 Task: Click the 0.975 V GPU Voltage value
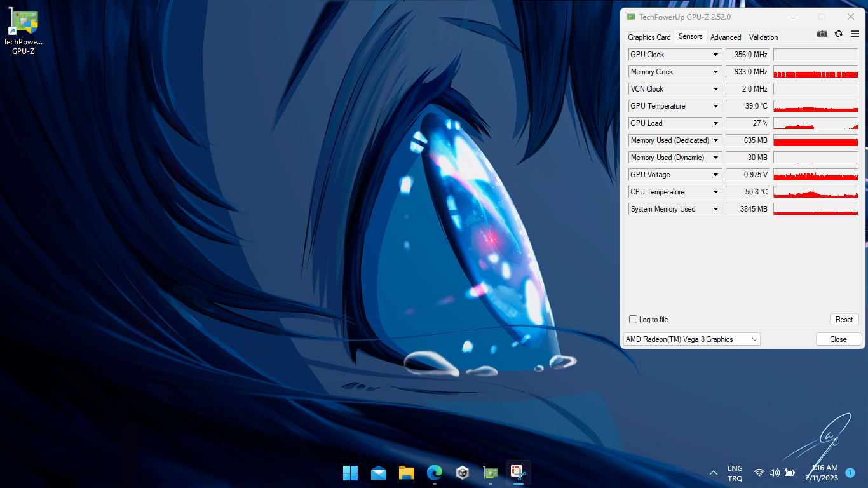[748, 175]
